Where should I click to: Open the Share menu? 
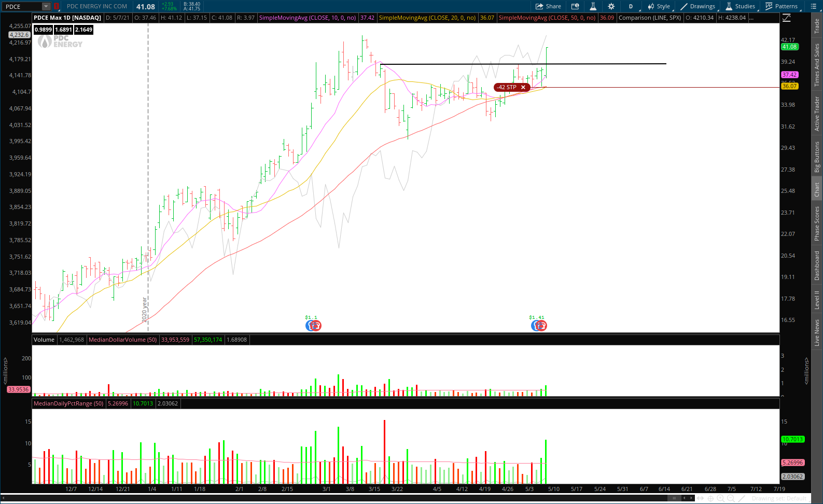click(x=548, y=6)
